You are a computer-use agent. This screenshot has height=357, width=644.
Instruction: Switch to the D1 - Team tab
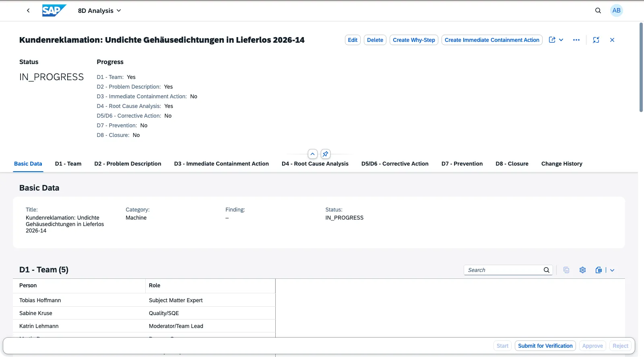(68, 164)
